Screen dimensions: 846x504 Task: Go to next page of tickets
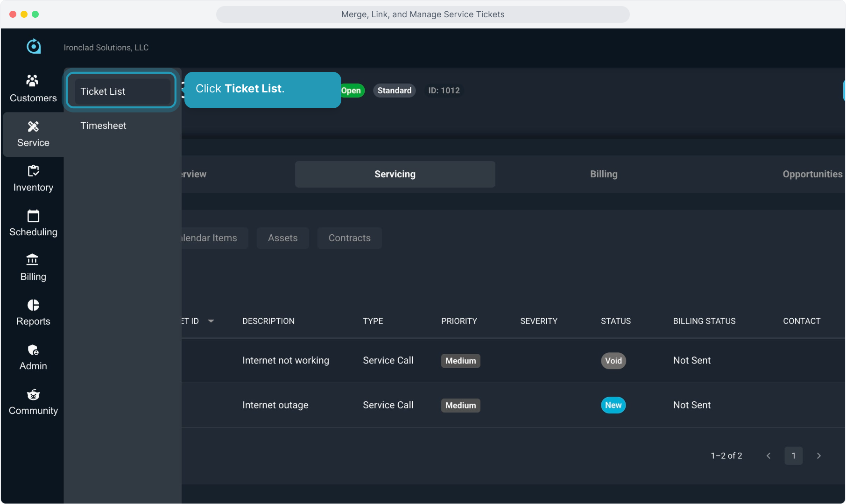point(818,456)
